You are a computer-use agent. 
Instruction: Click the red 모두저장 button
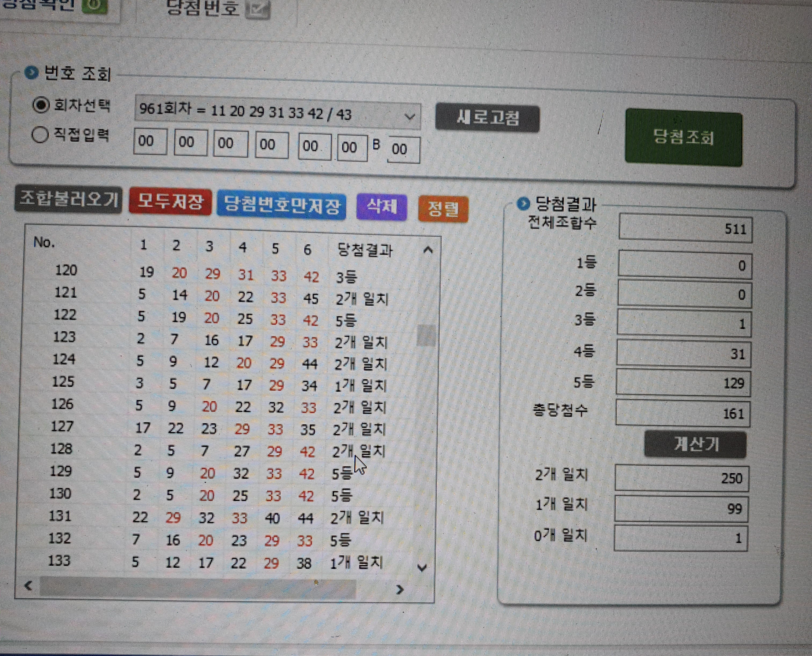[x=170, y=202]
